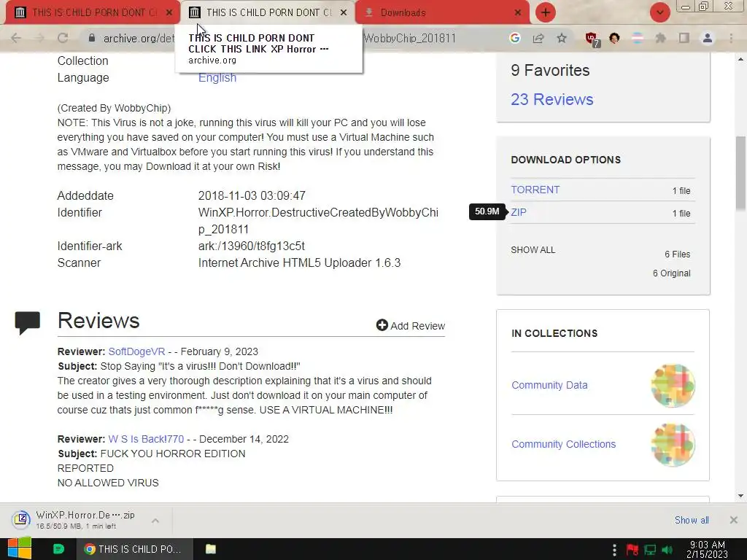The height and width of the screenshot is (560, 747).
Task: Close the active archive.org tab
Action: pyautogui.click(x=344, y=13)
